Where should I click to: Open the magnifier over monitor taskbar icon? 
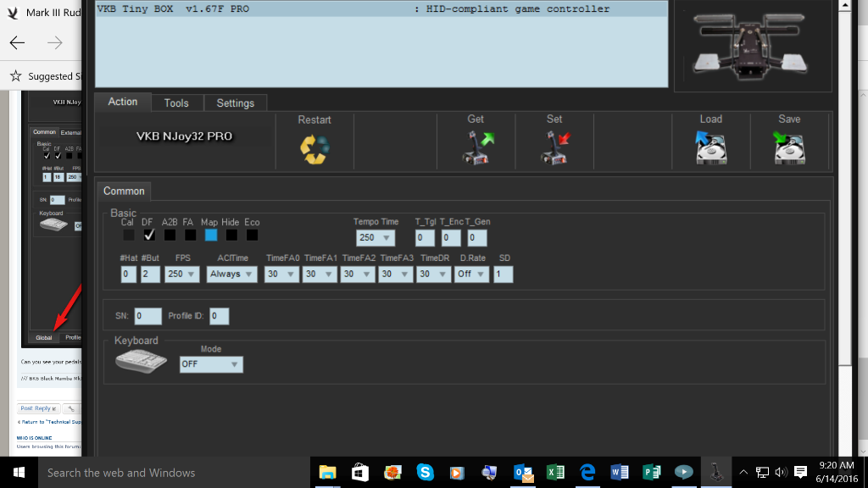click(489, 473)
